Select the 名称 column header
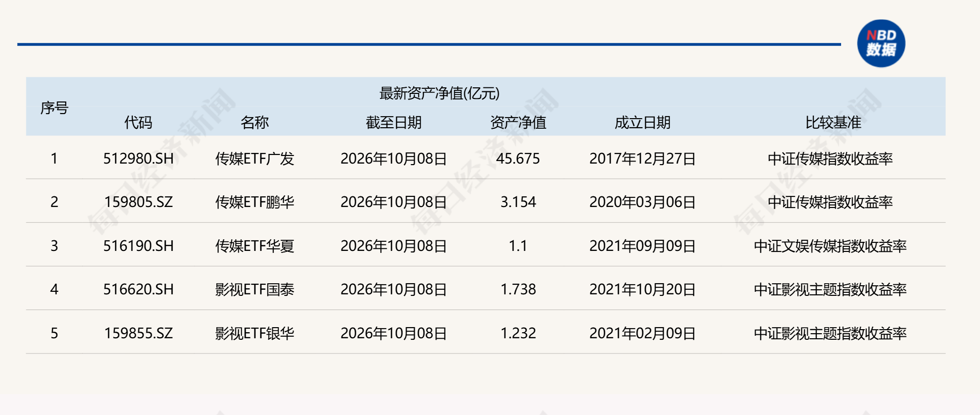Image resolution: width=980 pixels, height=415 pixels. pyautogui.click(x=255, y=122)
